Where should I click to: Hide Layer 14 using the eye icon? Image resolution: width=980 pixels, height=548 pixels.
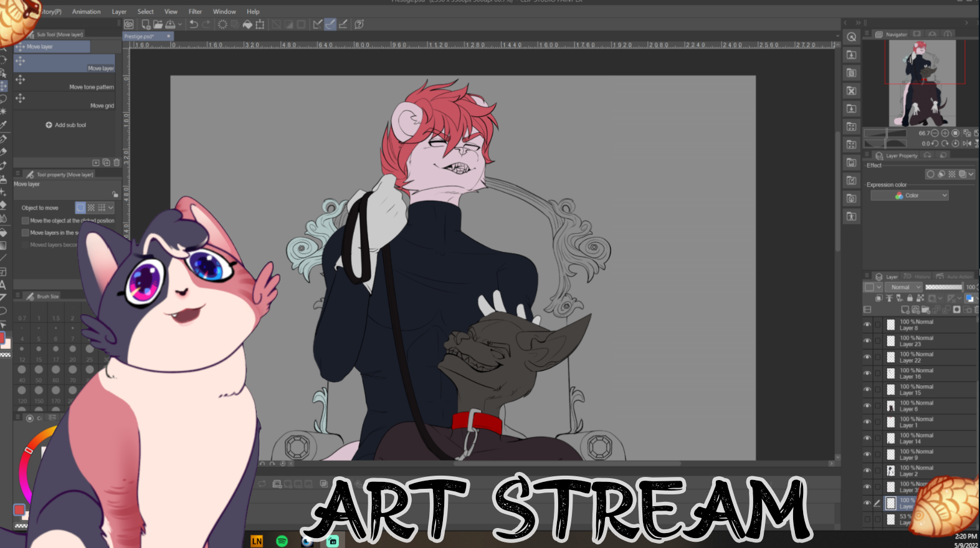click(x=867, y=438)
